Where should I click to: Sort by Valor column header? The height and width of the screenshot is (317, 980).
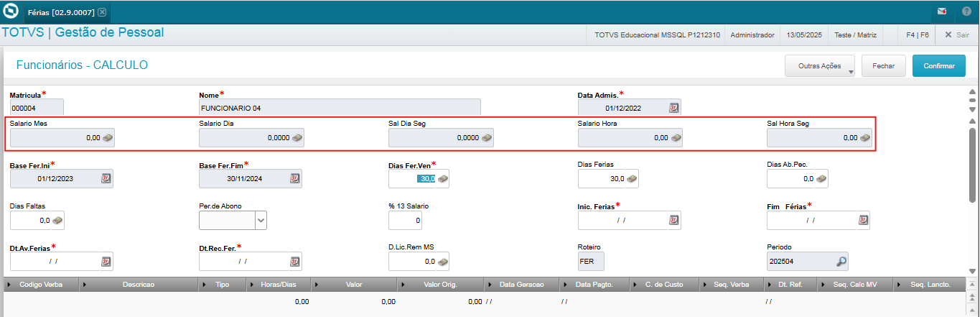354,285
